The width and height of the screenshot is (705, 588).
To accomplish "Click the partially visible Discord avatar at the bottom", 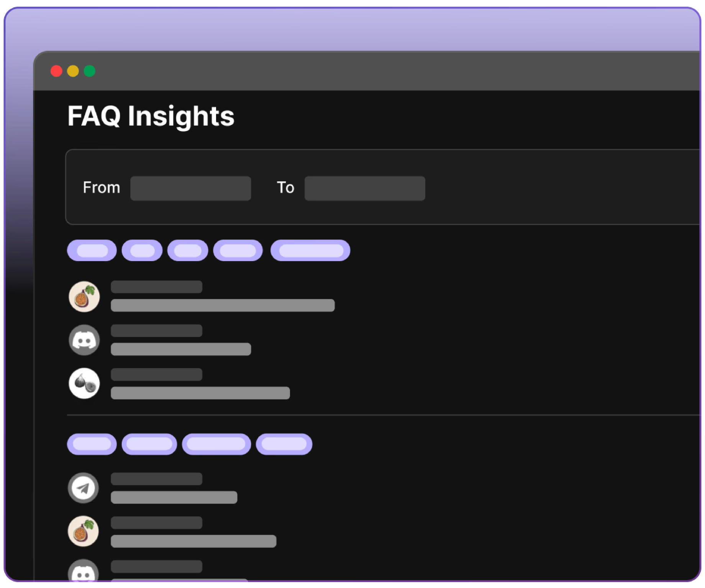I will (x=84, y=573).
